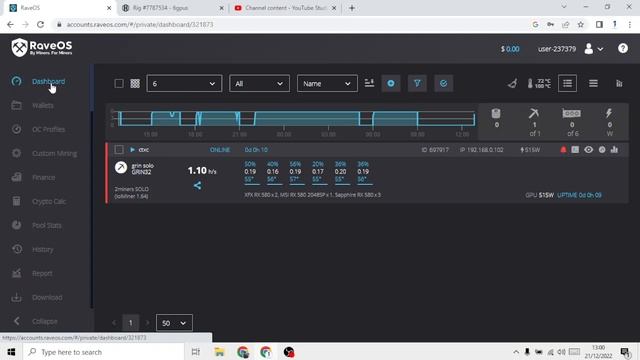Image resolution: width=640 pixels, height=360 pixels.
Task: Click the blue share icon
Action: coord(197,186)
